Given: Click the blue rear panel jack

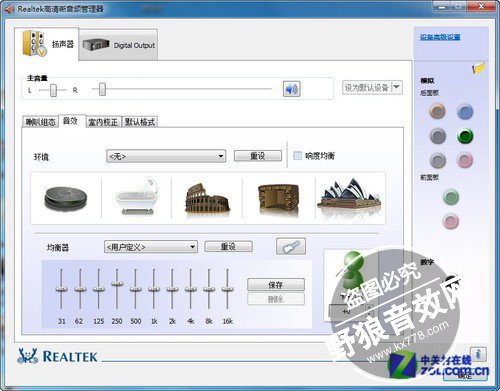Looking at the screenshot, I should click(x=465, y=112).
